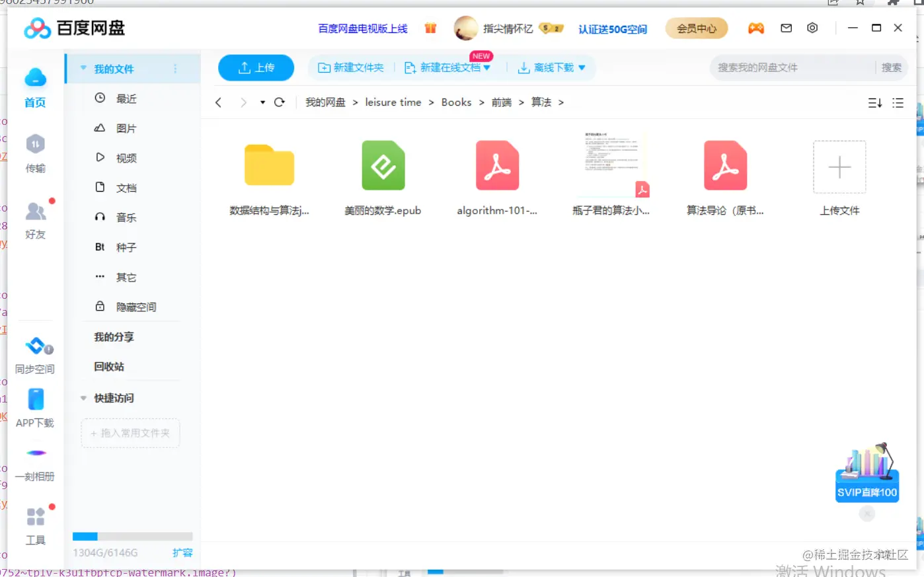Click the 扩容 expand storage link
Viewport: 924px width, 577px height.
click(182, 553)
